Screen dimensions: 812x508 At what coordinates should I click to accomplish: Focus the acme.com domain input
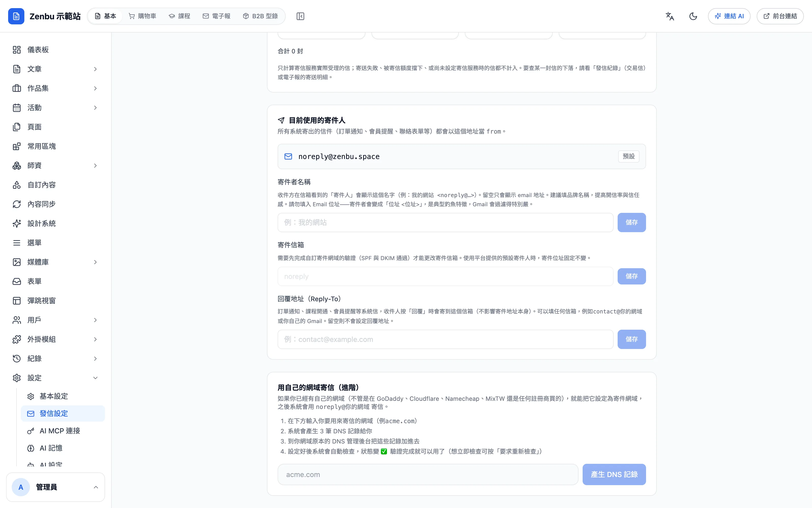pos(428,474)
